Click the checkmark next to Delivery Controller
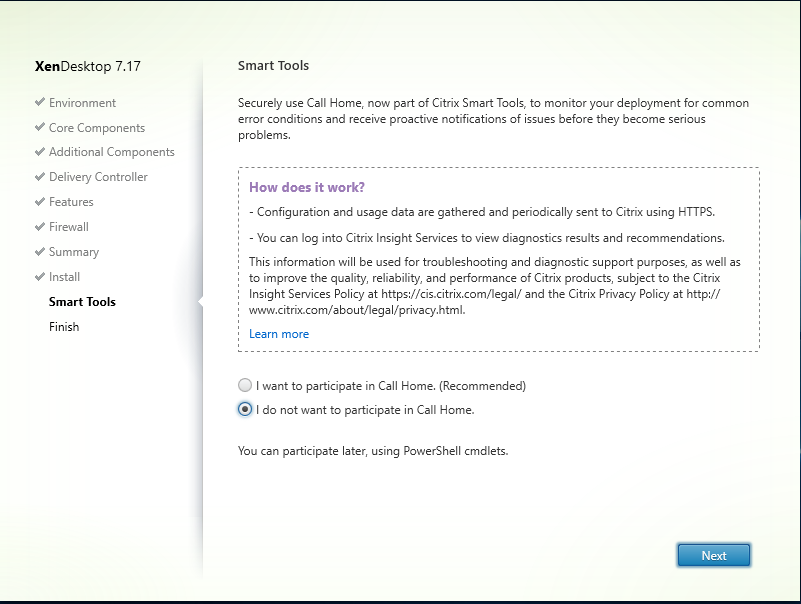Image resolution: width=801 pixels, height=604 pixels. coord(40,177)
